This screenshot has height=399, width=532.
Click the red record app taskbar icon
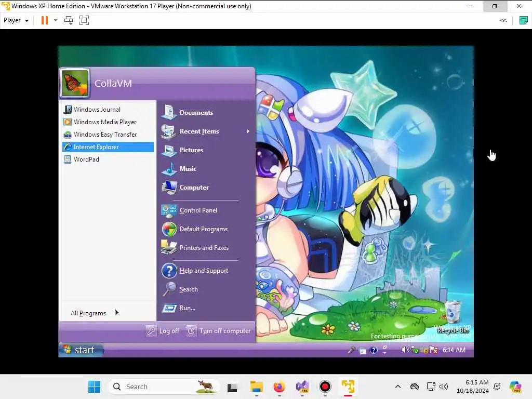(x=325, y=387)
